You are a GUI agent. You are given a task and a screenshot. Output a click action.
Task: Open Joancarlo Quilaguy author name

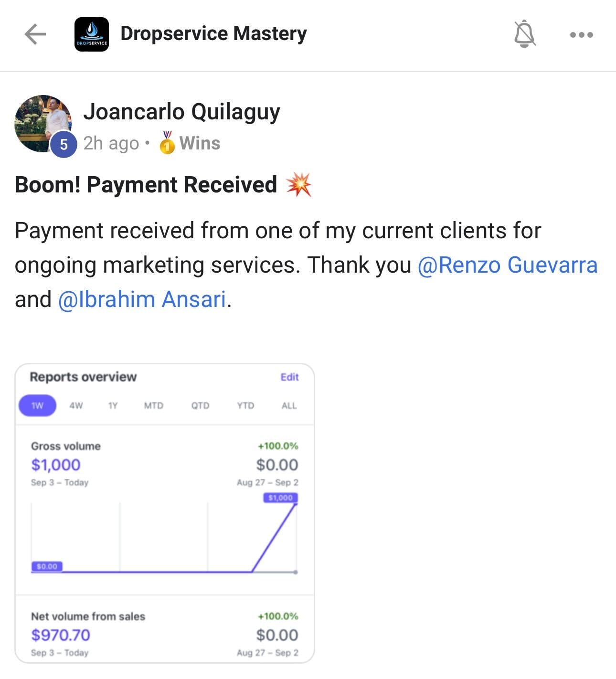coord(181,112)
